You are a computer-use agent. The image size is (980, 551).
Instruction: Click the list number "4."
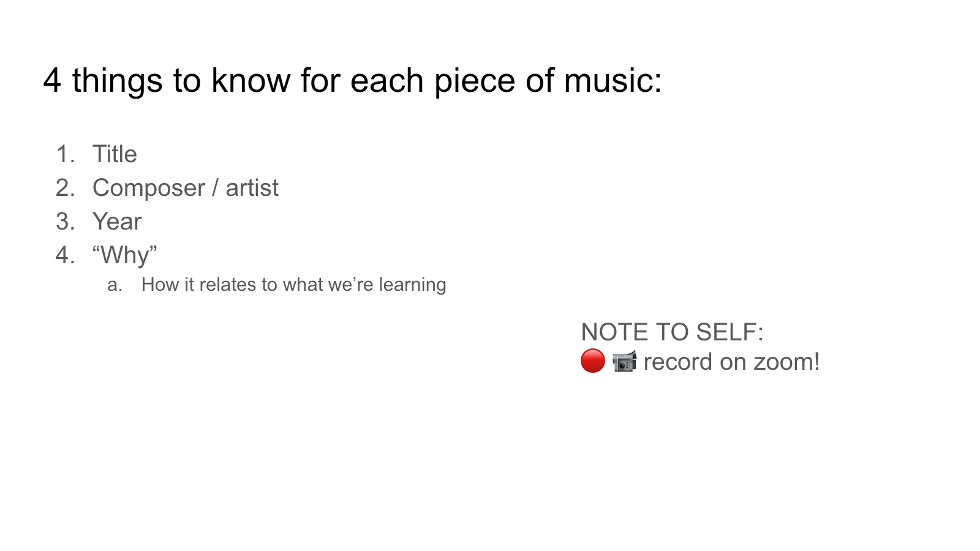(66, 255)
